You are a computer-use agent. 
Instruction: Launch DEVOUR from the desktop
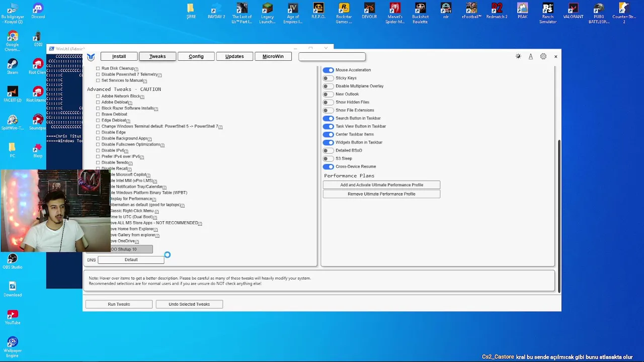point(369,11)
